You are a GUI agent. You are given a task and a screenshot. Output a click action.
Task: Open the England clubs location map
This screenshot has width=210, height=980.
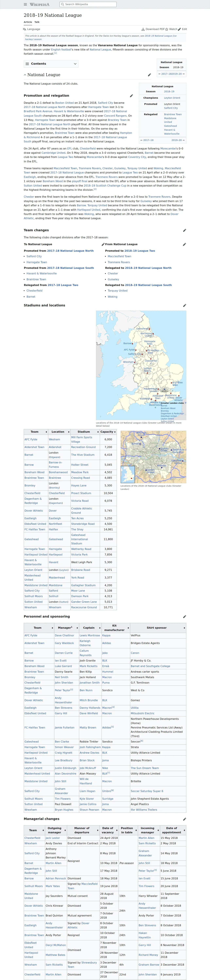coord(141,365)
